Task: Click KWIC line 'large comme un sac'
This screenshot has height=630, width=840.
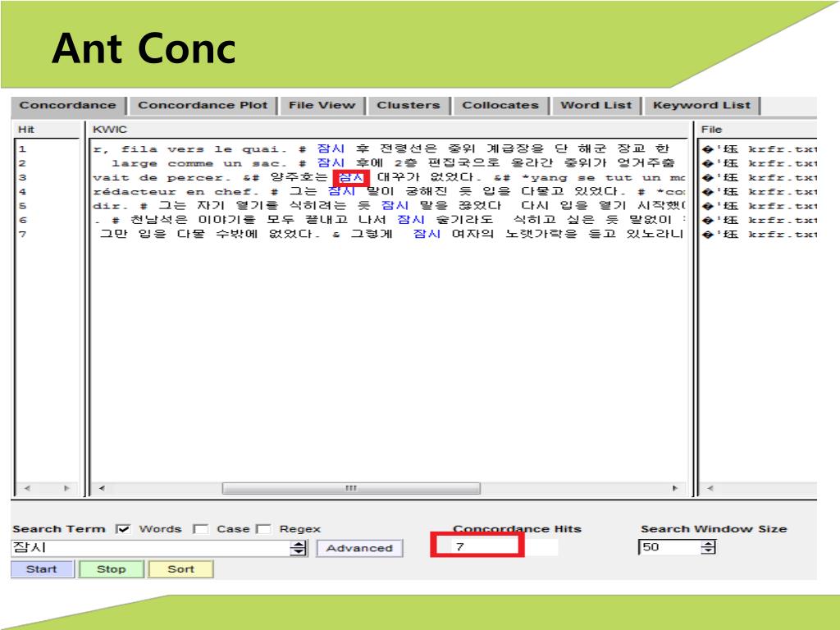Action: point(393,163)
